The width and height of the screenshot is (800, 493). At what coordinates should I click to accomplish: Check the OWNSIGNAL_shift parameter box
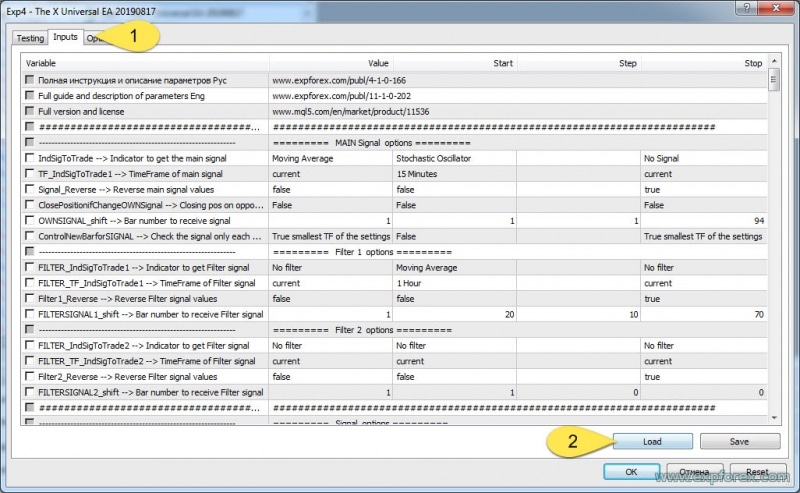click(x=29, y=220)
